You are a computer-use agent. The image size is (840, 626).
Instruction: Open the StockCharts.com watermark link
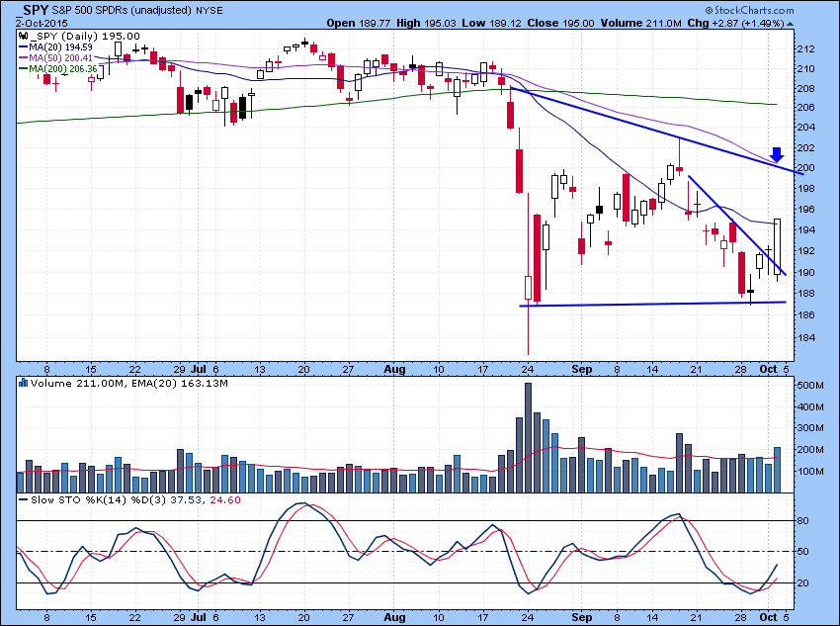(749, 10)
